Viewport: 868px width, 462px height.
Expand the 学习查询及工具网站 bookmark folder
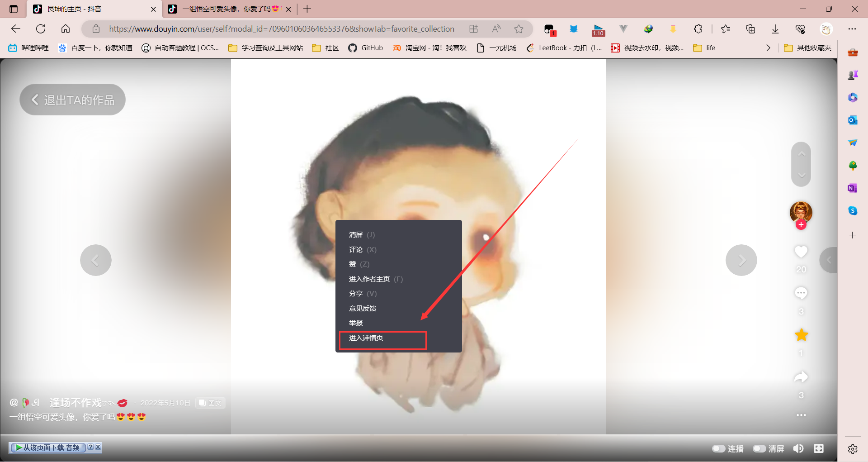[266, 48]
